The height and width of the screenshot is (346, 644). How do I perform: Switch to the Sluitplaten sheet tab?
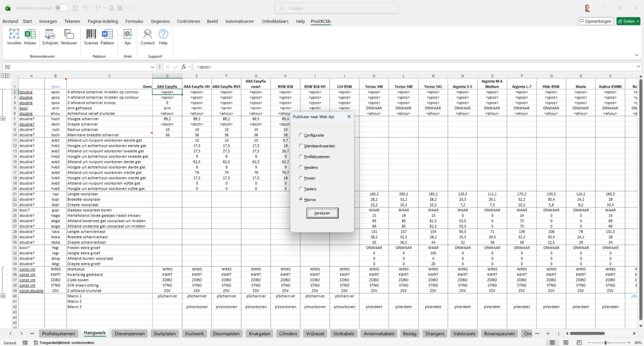[164, 334]
